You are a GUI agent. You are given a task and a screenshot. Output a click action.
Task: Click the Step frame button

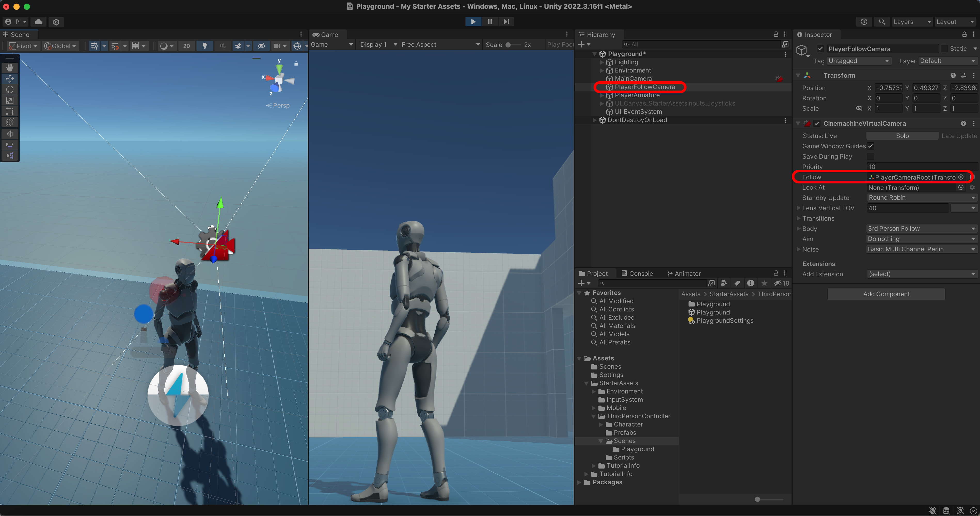coord(506,22)
